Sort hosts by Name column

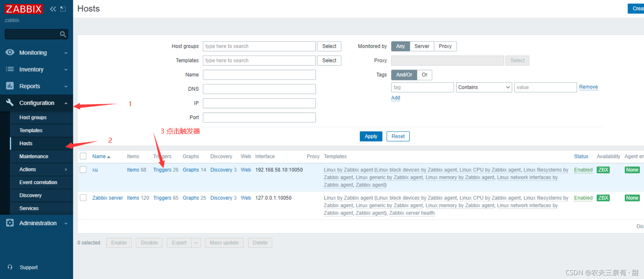point(101,157)
